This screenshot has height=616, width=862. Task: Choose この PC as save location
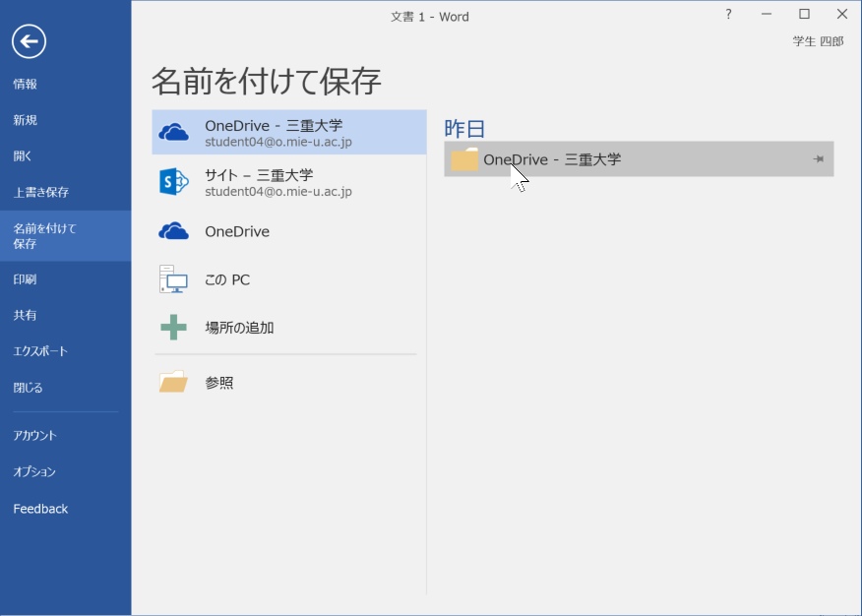tap(289, 279)
